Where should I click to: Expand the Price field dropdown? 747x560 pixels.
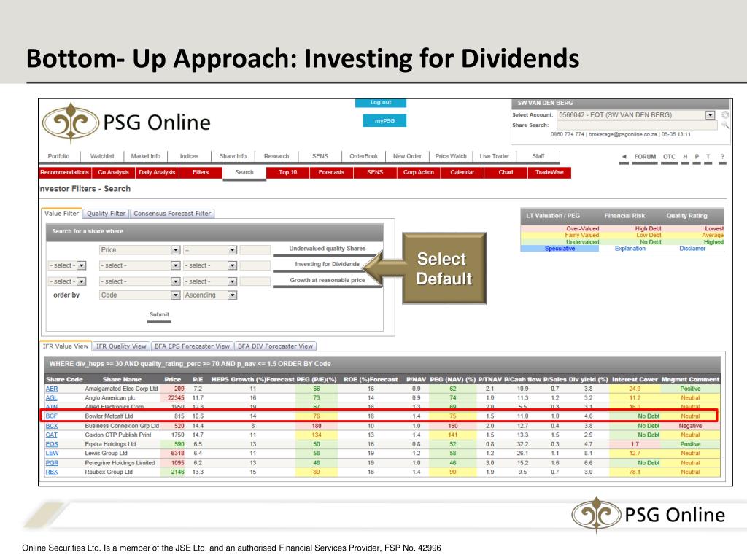(x=175, y=250)
